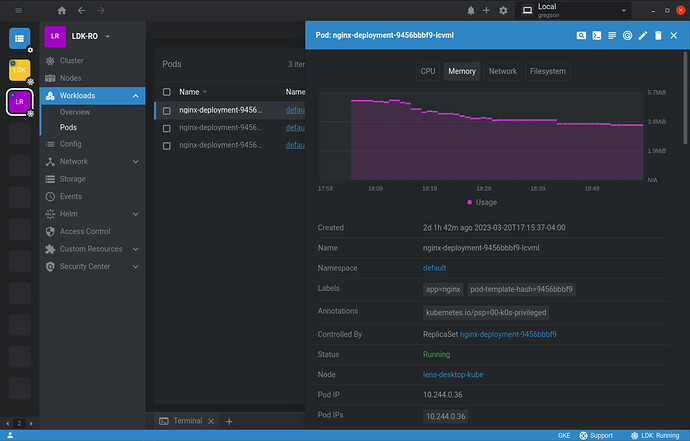Switch to the CPU metrics tab
Viewport: 690px width, 441px height.
tap(428, 71)
